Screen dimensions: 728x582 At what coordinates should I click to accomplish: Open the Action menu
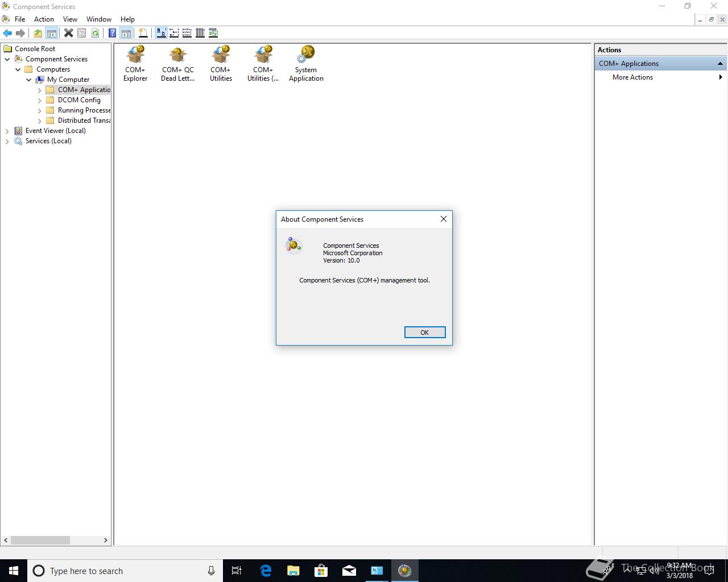pyautogui.click(x=44, y=19)
